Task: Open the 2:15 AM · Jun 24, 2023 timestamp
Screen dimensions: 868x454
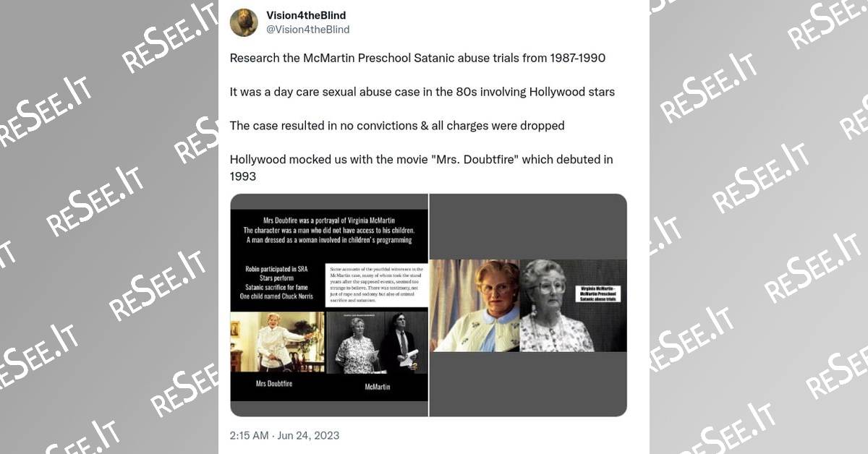Action: 284,435
